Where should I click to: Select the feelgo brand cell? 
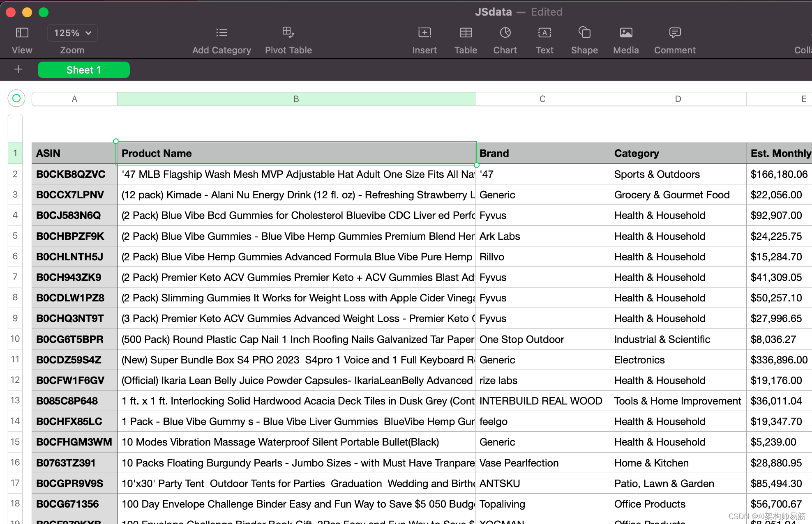coord(542,421)
